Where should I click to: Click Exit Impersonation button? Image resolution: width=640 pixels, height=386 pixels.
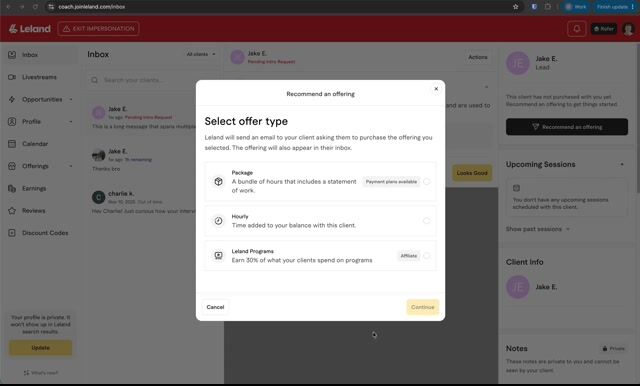[98, 29]
